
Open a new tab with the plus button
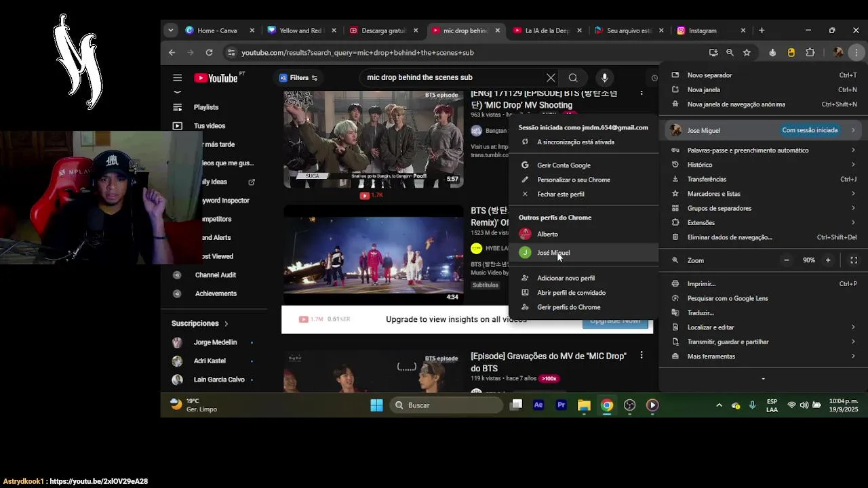click(762, 30)
